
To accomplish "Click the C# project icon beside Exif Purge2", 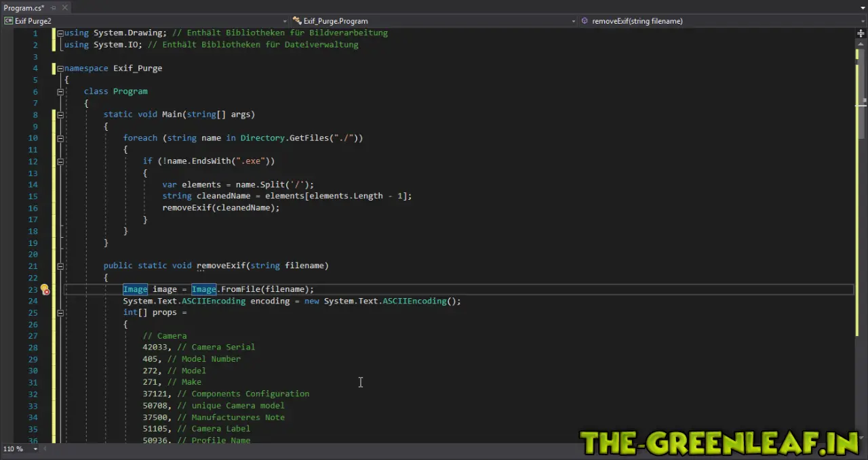I will click(9, 21).
